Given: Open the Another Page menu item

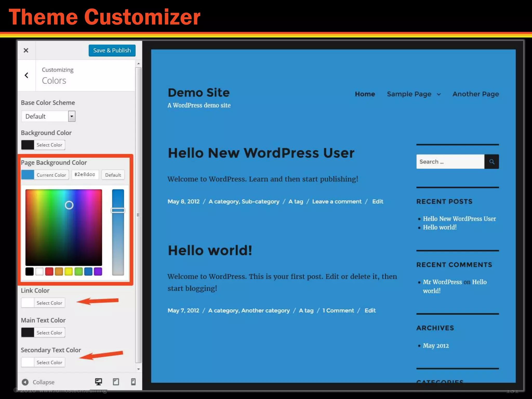Looking at the screenshot, I should pos(476,94).
